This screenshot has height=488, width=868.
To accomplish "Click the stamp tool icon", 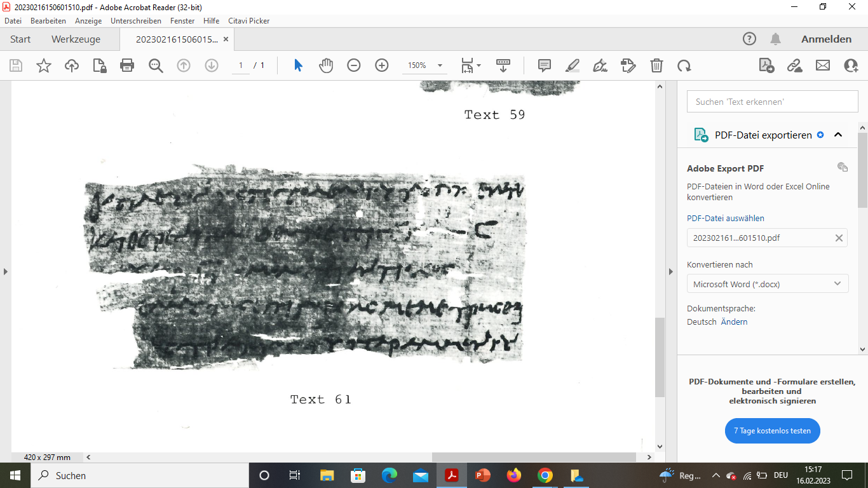I will pyautogui.click(x=628, y=65).
